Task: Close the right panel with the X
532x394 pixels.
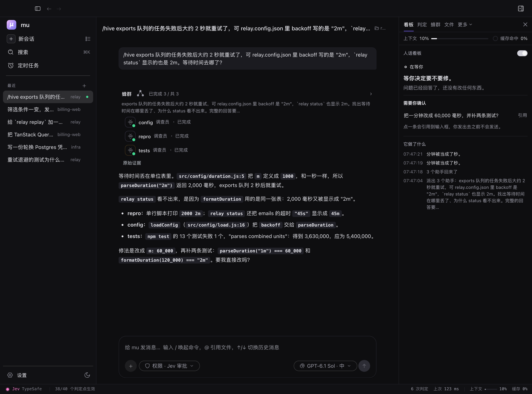Action: point(525,25)
